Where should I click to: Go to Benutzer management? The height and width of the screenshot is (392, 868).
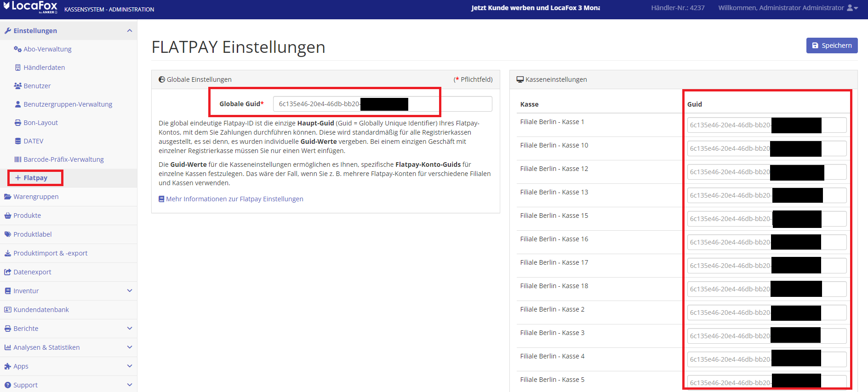click(37, 86)
